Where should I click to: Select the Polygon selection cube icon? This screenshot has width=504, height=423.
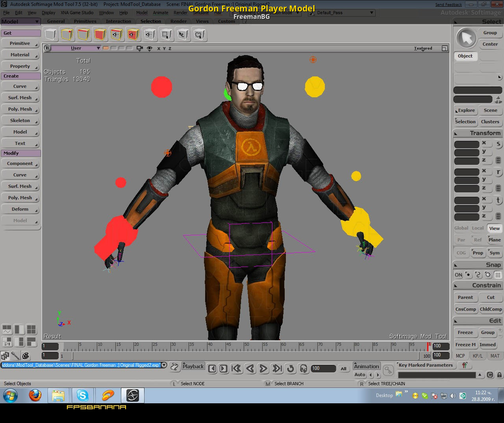click(x=100, y=35)
